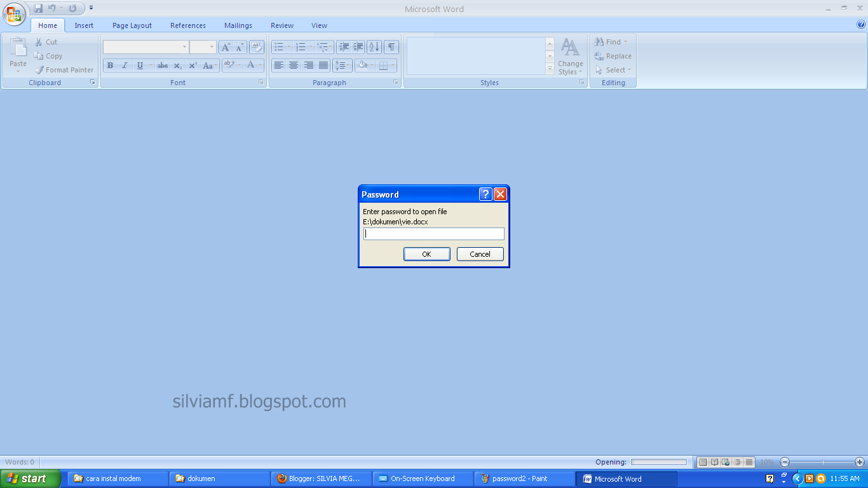Open Font Color picker
This screenshot has height=488, width=868.
click(261, 65)
